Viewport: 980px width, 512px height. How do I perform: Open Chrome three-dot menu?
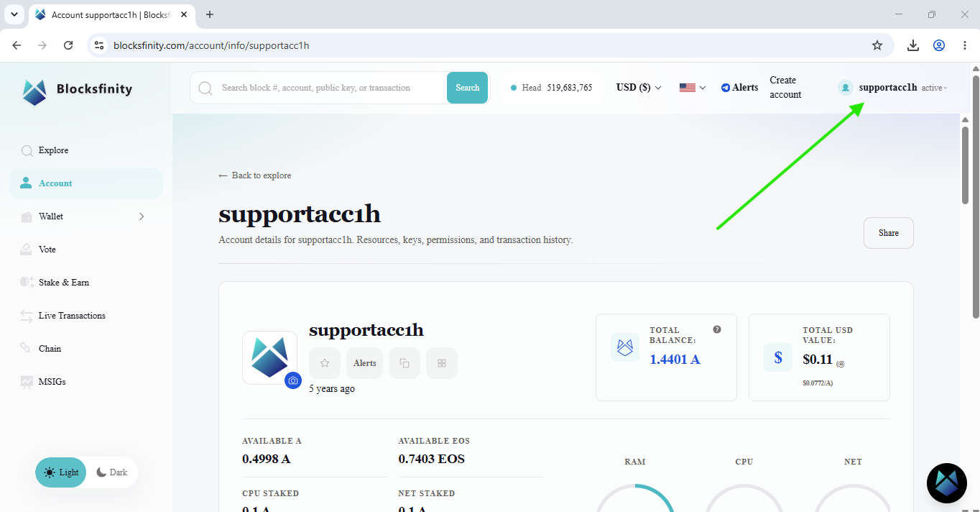tap(965, 45)
